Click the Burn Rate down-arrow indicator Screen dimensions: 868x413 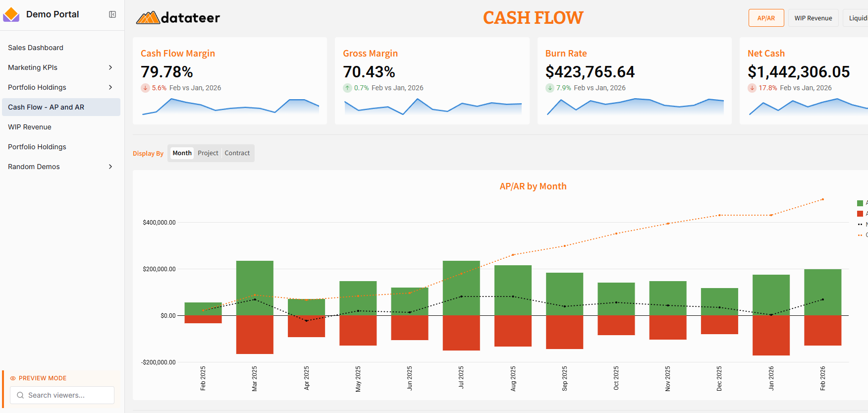click(550, 88)
